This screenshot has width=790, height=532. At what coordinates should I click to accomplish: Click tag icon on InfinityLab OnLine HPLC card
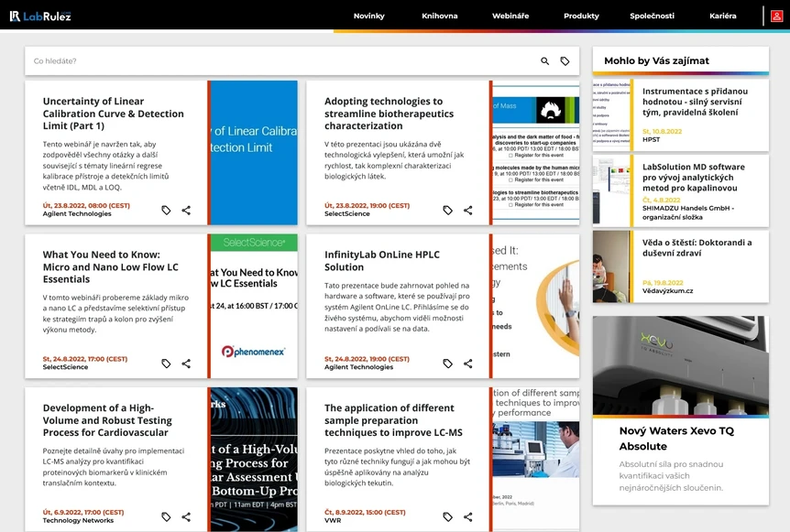tap(447, 364)
